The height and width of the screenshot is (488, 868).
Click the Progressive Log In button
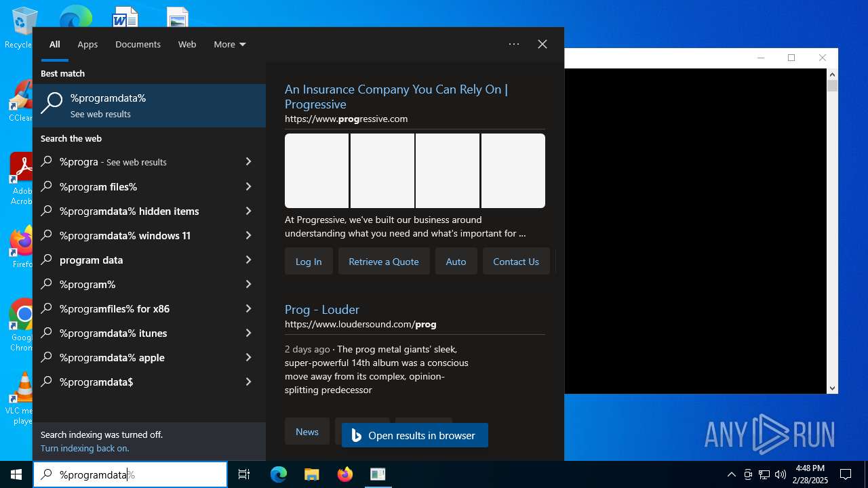(x=309, y=261)
